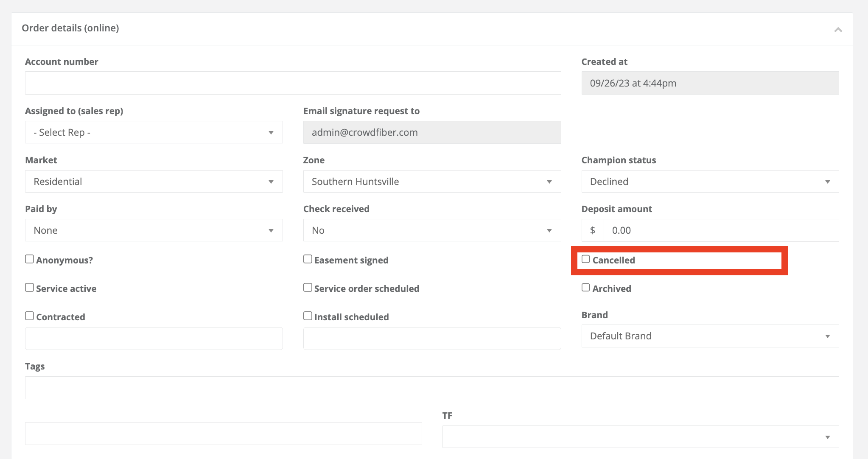Click the Account number field
Viewport: 868px width, 459px height.
tap(293, 83)
